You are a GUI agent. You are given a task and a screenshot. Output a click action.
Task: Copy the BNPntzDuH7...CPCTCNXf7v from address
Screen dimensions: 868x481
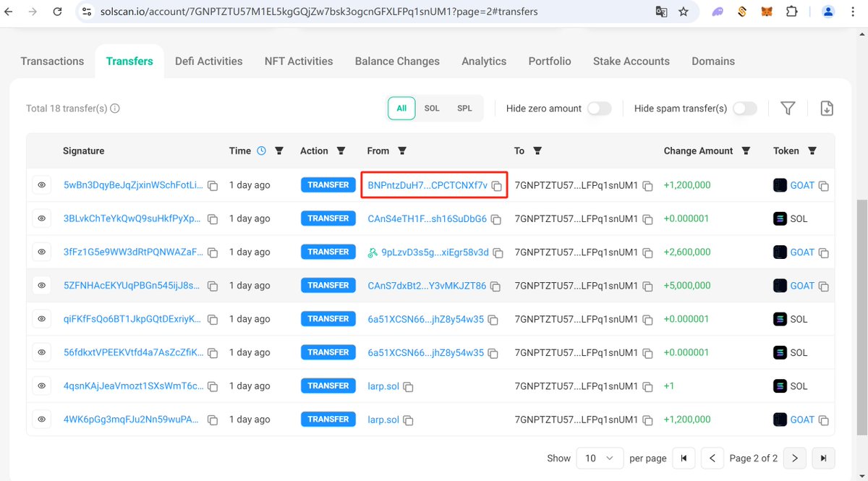pos(496,186)
